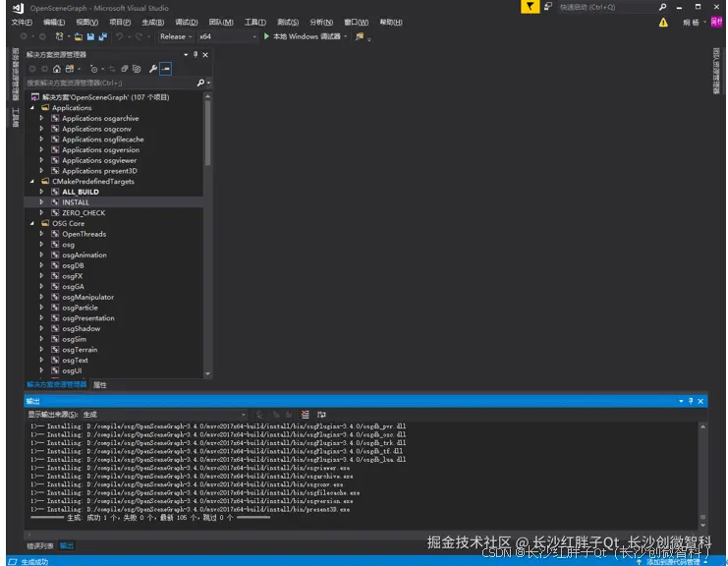The image size is (728, 566).
Task: Toggle the Preview Selected Items button
Action: 166,69
